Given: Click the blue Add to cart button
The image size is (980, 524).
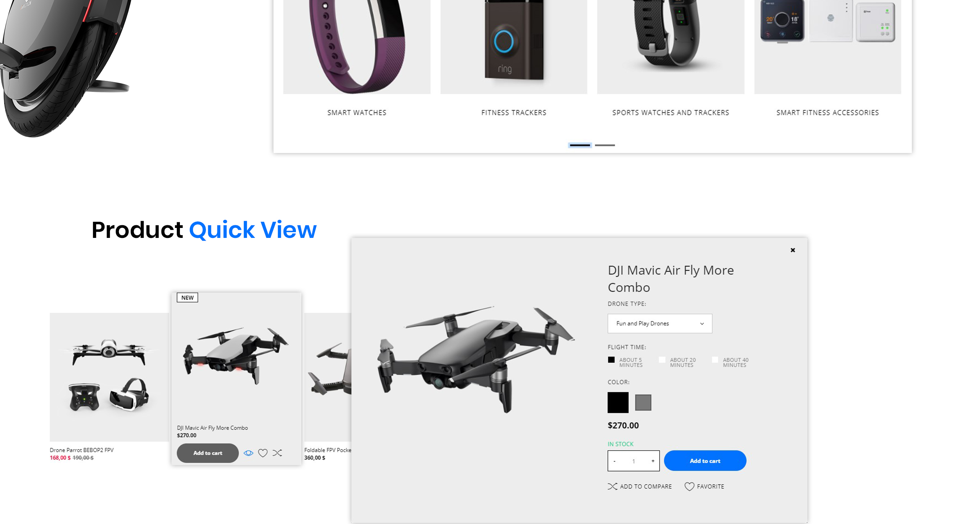Looking at the screenshot, I should pos(705,461).
